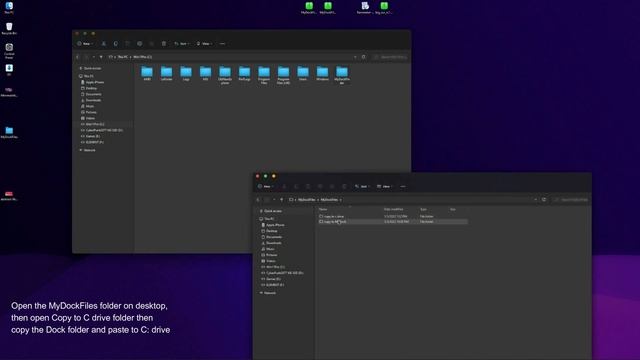Open View menu in MyDockFiles window

point(385,187)
